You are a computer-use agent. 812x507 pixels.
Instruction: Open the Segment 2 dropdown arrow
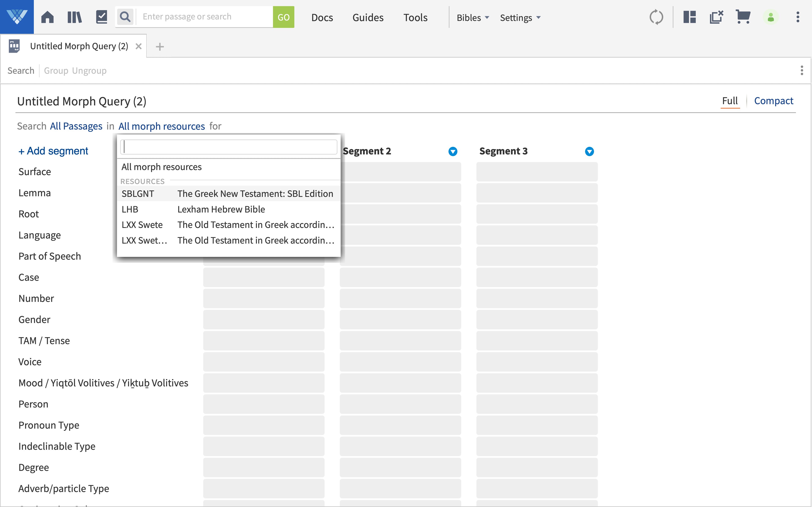coord(453,151)
